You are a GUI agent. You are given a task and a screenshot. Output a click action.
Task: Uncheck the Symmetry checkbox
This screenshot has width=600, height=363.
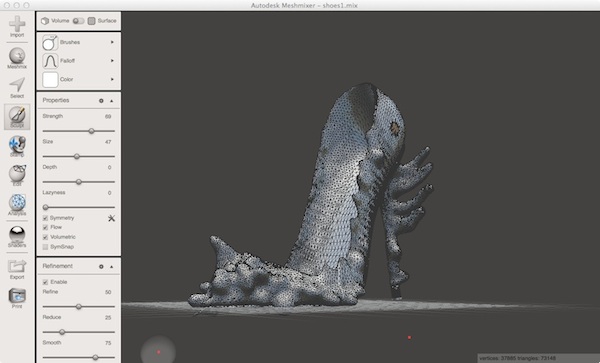coord(45,218)
